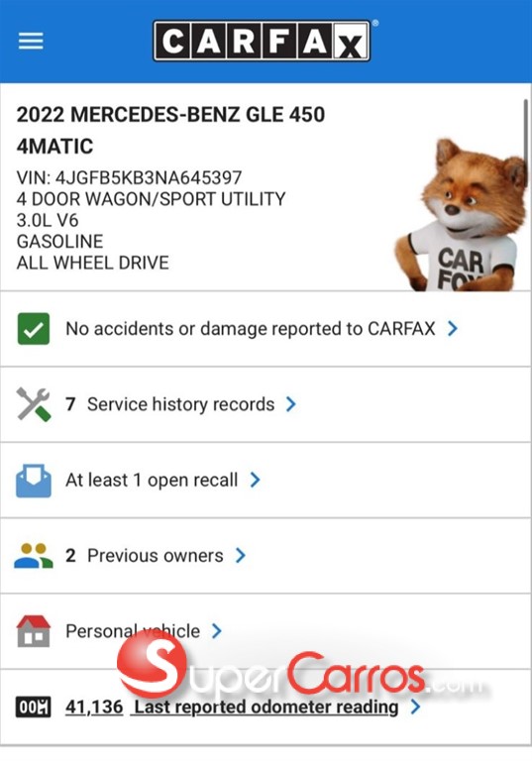Click the wrench service history icon
Viewport: 532px width, 761px height.
(x=34, y=404)
